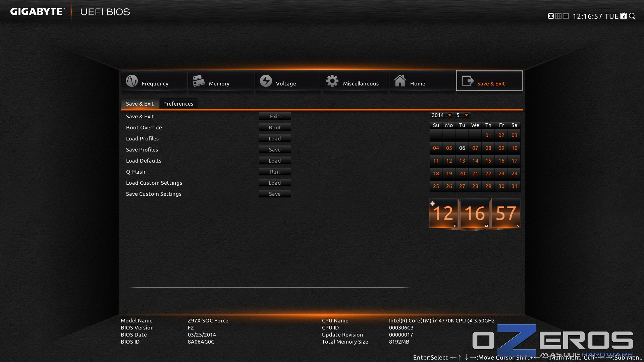Expand the month 5 dropdown
This screenshot has height=362, width=644.
(463, 115)
